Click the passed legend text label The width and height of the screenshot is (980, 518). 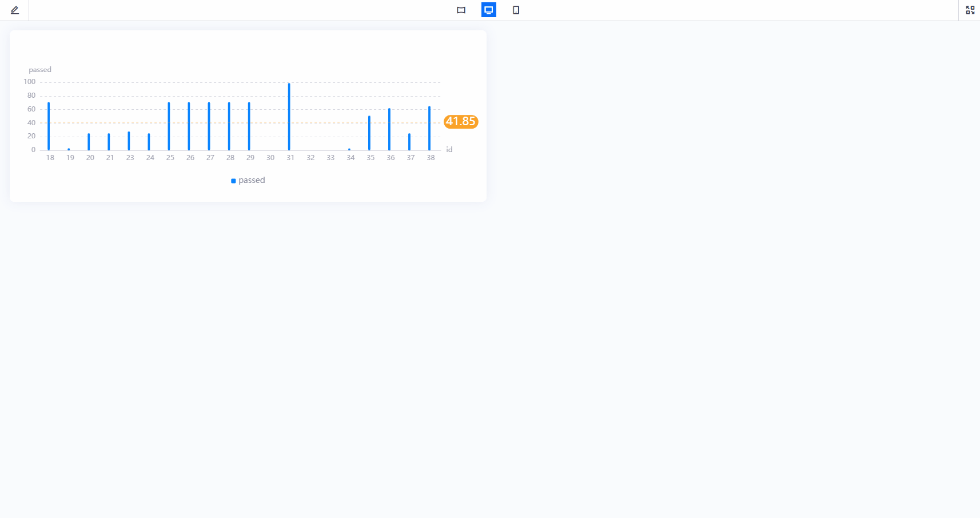(x=252, y=180)
